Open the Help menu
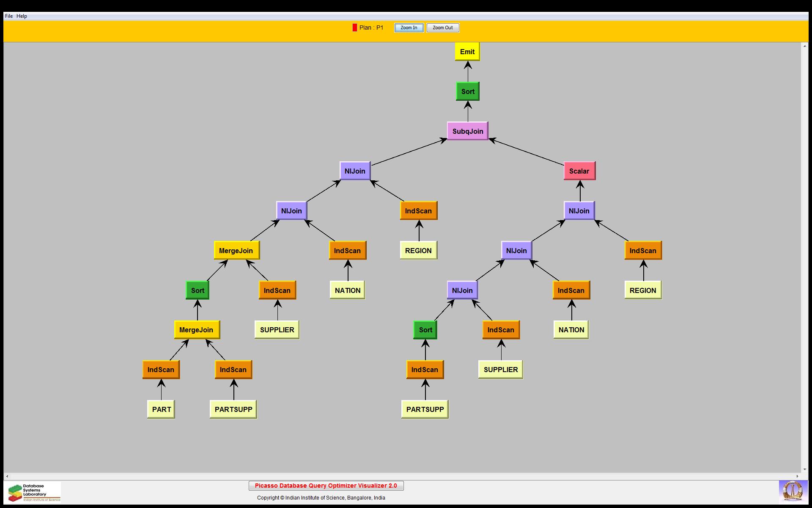The width and height of the screenshot is (812, 508). pos(22,16)
